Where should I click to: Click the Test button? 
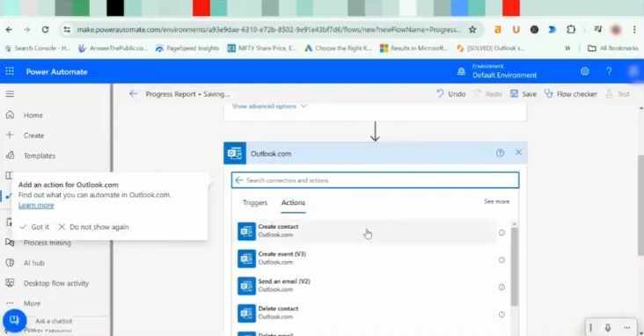tap(618, 94)
